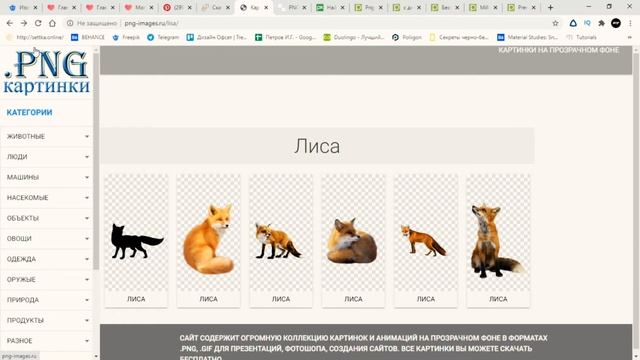Open Chrome's three-dot menu

tap(631, 23)
